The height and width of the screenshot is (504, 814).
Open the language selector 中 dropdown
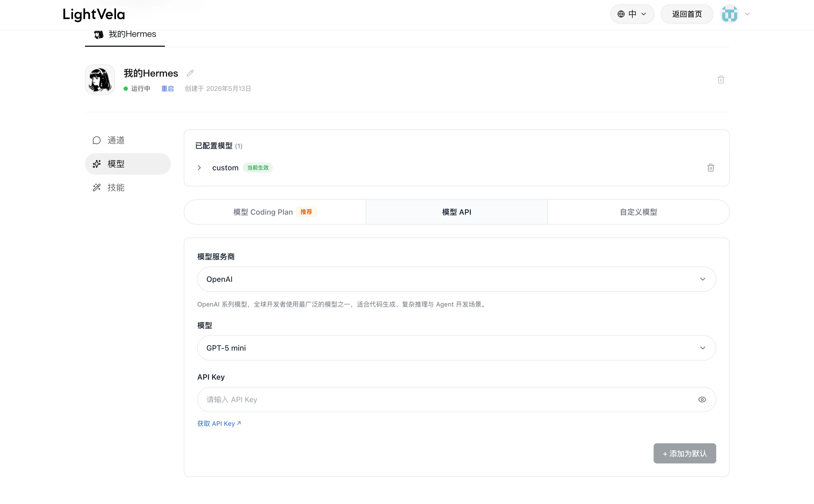point(632,14)
